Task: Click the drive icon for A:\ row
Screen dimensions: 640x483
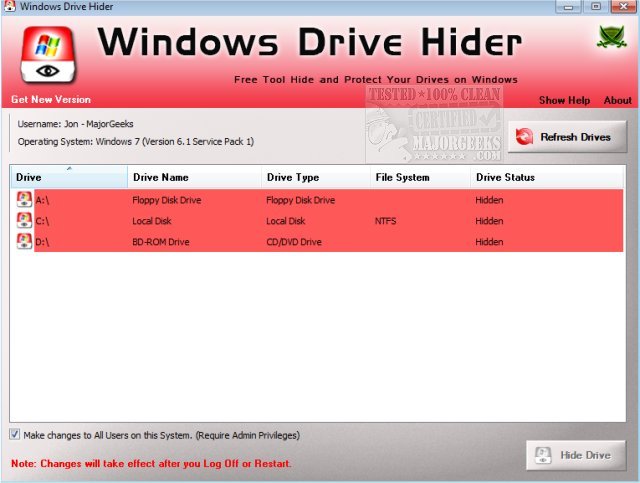Action: [24, 200]
